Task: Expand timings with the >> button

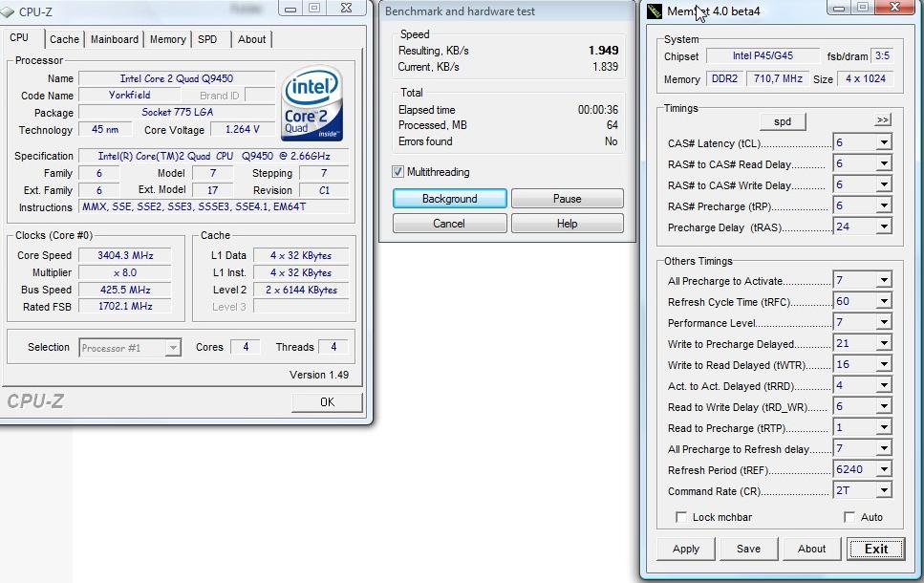Action: pyautogui.click(x=883, y=119)
